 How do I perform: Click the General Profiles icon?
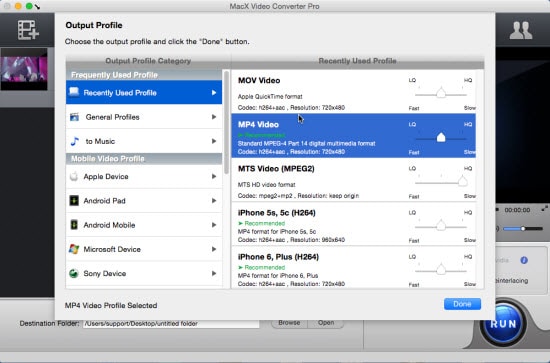74,117
